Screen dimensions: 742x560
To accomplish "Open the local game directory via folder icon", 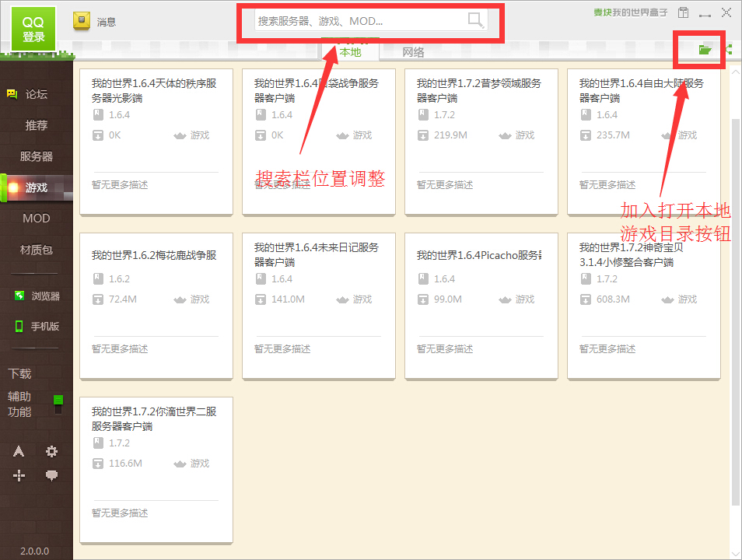I will [x=705, y=48].
